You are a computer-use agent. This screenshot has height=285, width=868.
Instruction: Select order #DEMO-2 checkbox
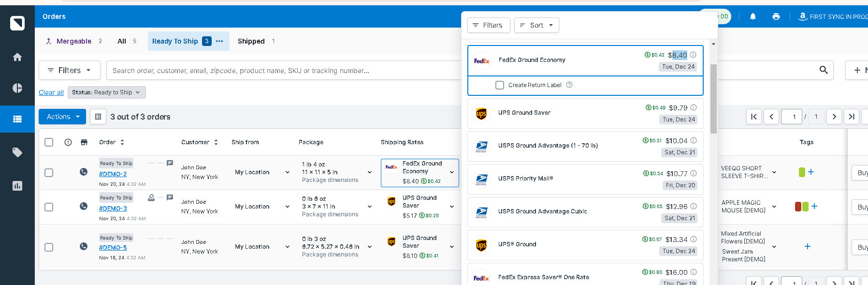click(x=49, y=173)
